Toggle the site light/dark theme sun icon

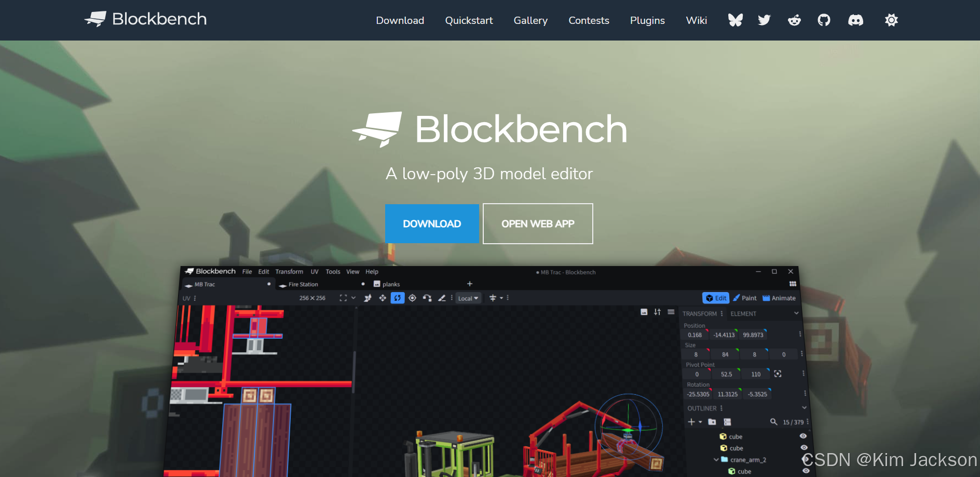[x=891, y=20]
